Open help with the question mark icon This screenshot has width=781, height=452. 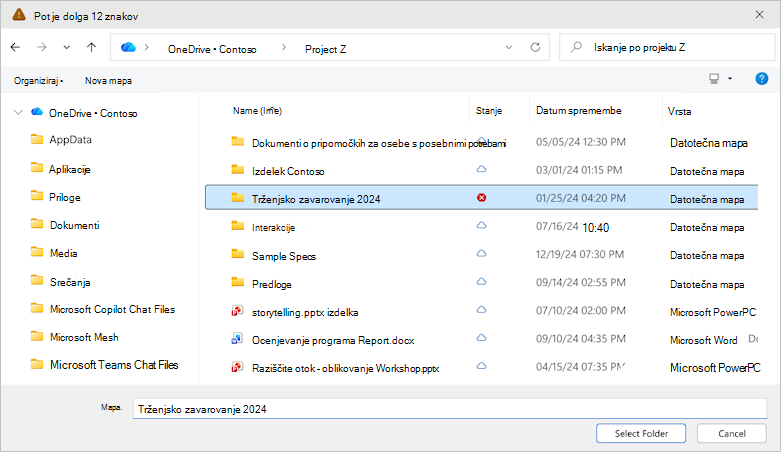pyautogui.click(x=762, y=79)
